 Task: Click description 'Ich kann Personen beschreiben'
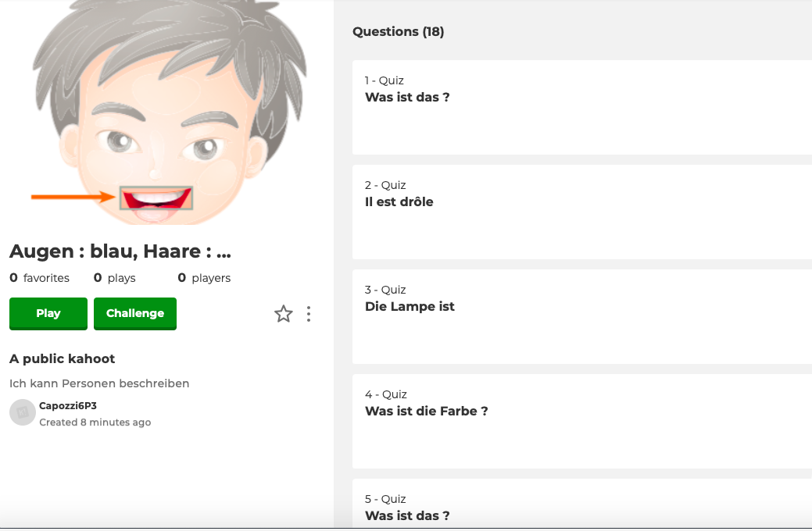(99, 383)
